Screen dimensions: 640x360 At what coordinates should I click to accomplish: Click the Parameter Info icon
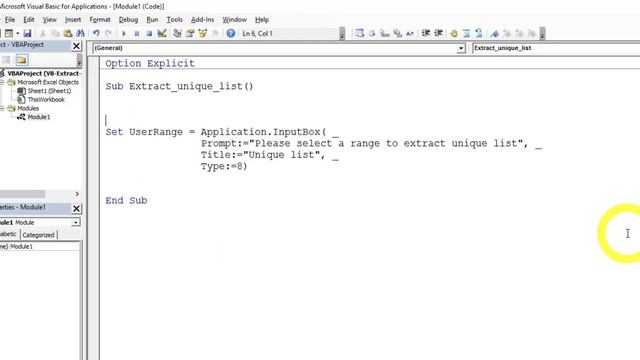(x=397, y=33)
